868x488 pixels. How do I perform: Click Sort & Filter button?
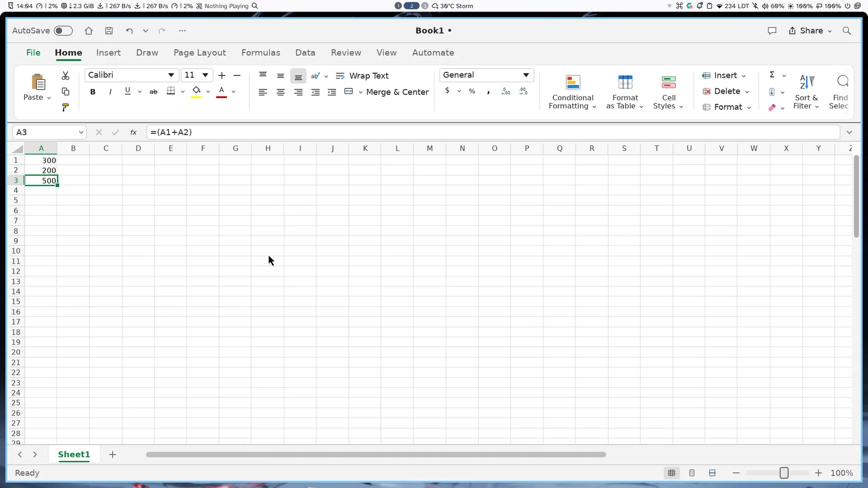806,92
